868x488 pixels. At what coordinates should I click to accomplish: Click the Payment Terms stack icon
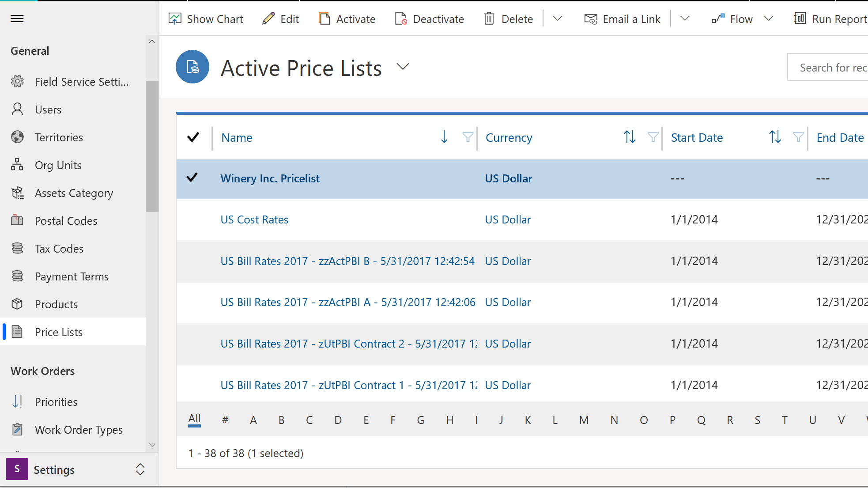pyautogui.click(x=17, y=276)
